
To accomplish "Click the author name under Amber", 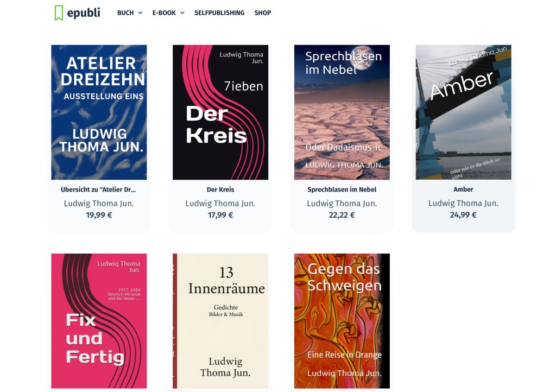I will coord(463,203).
